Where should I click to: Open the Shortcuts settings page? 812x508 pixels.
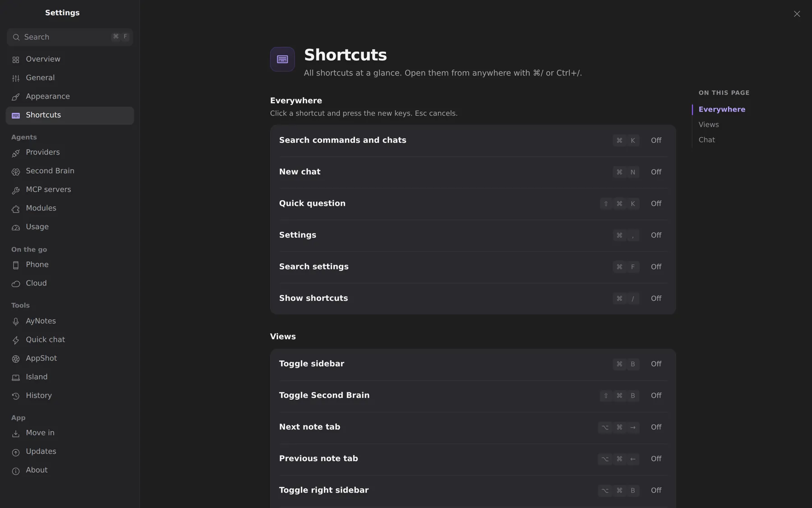coord(70,115)
